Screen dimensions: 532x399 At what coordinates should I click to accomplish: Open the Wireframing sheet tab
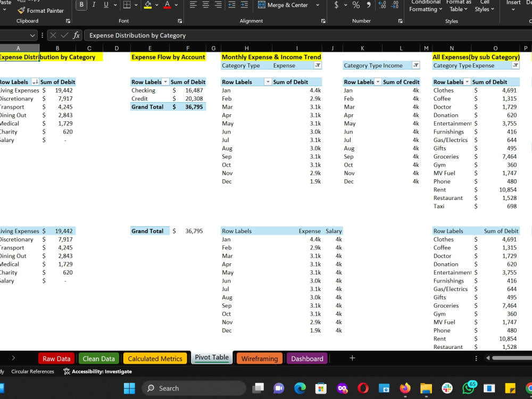click(x=259, y=358)
